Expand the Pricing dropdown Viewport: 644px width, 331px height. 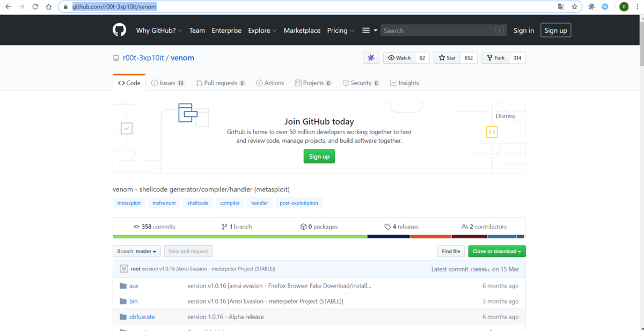(341, 31)
